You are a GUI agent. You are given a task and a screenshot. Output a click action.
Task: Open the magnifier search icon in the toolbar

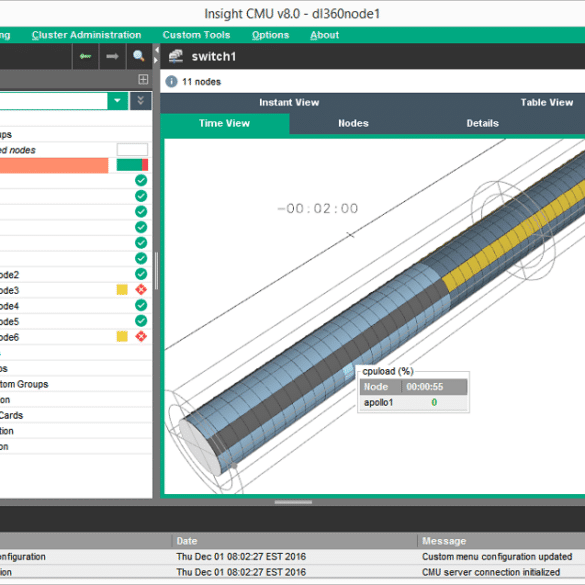[139, 56]
